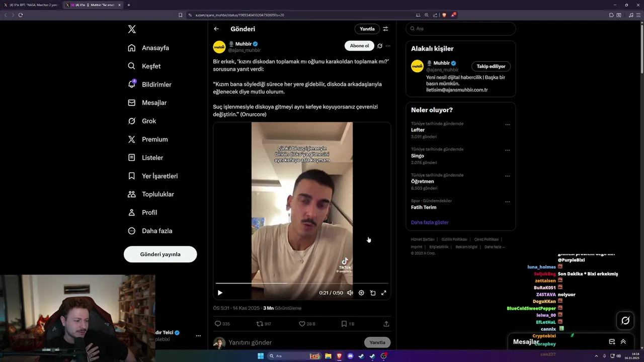Open reply sorting filter icon

(385, 29)
